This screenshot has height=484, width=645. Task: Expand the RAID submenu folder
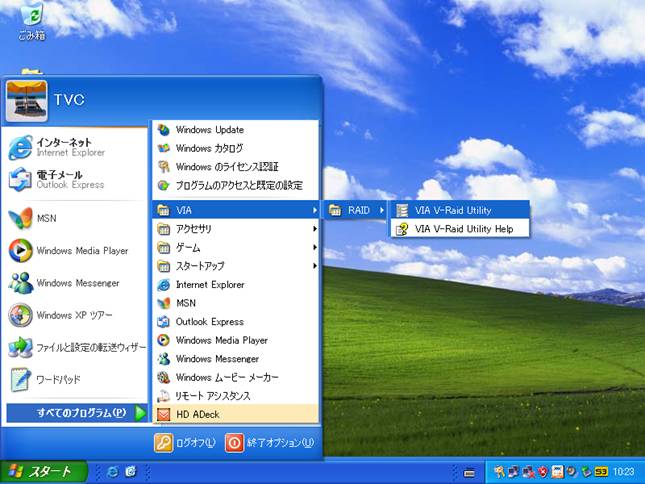(356, 210)
